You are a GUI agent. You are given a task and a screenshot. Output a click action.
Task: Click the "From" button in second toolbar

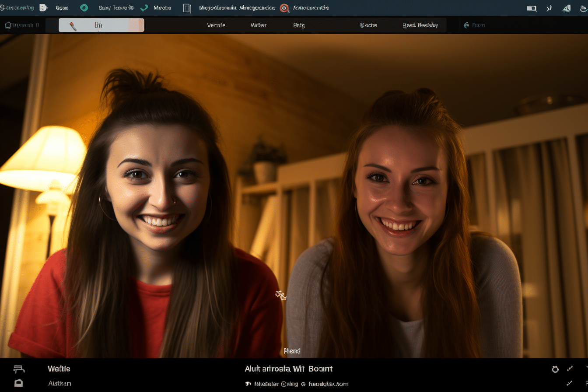coord(479,25)
